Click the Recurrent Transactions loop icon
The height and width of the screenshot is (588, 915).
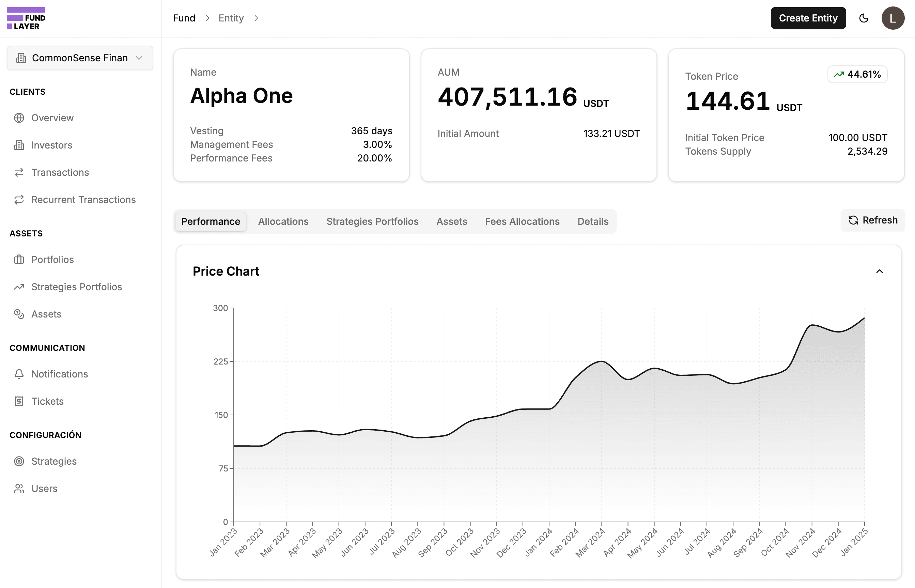(19, 200)
